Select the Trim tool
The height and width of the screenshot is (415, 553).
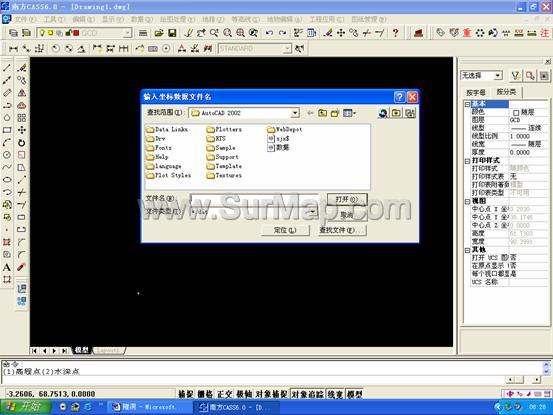[x=22, y=192]
